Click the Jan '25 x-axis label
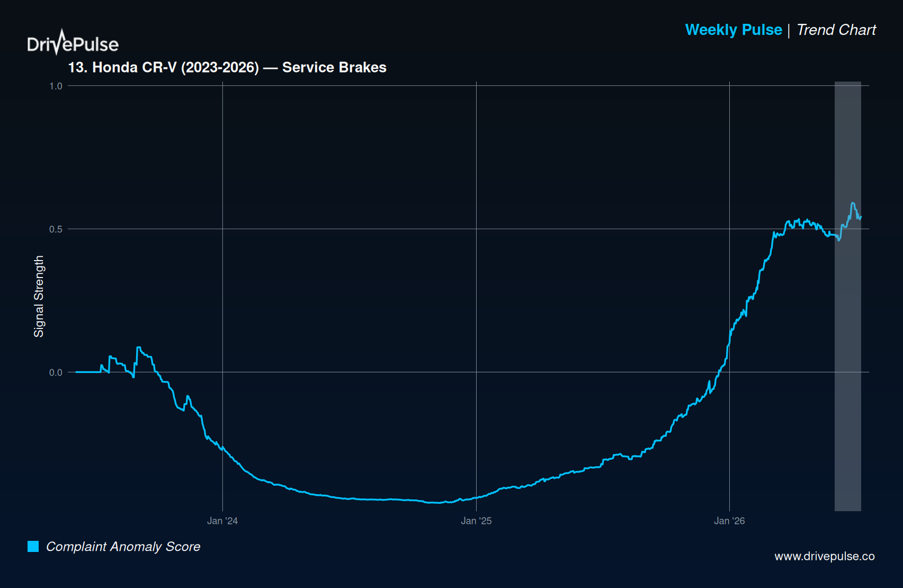The width and height of the screenshot is (903, 588). click(476, 521)
